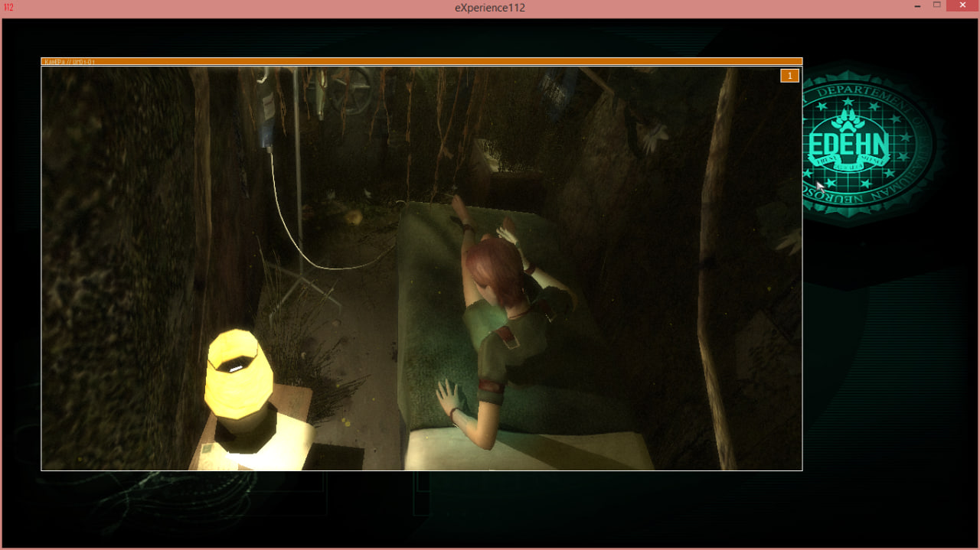Click the eXperience112 window title bar
Image resolution: width=980 pixels, height=550 pixels.
point(490,8)
